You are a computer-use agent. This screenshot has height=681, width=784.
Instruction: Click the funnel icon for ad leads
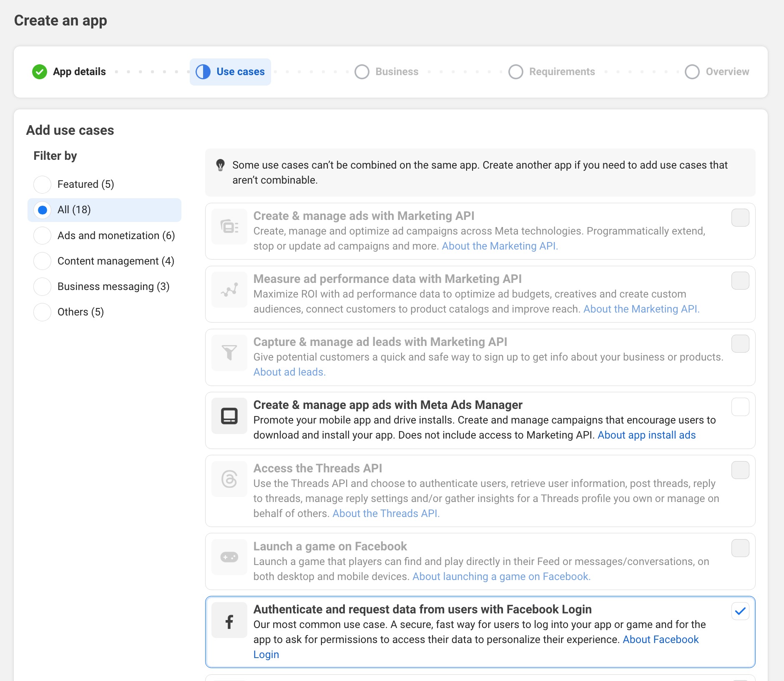(229, 353)
